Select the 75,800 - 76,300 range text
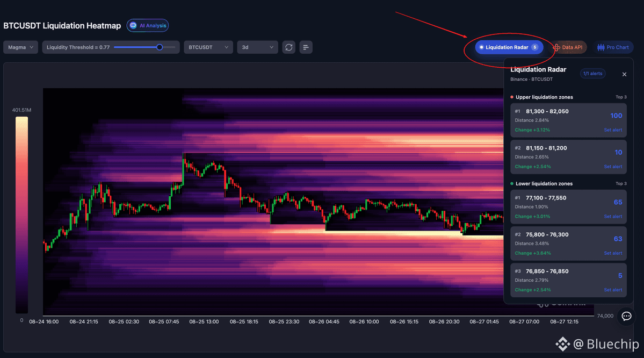Screen dimensions: 644x358 tap(547, 235)
